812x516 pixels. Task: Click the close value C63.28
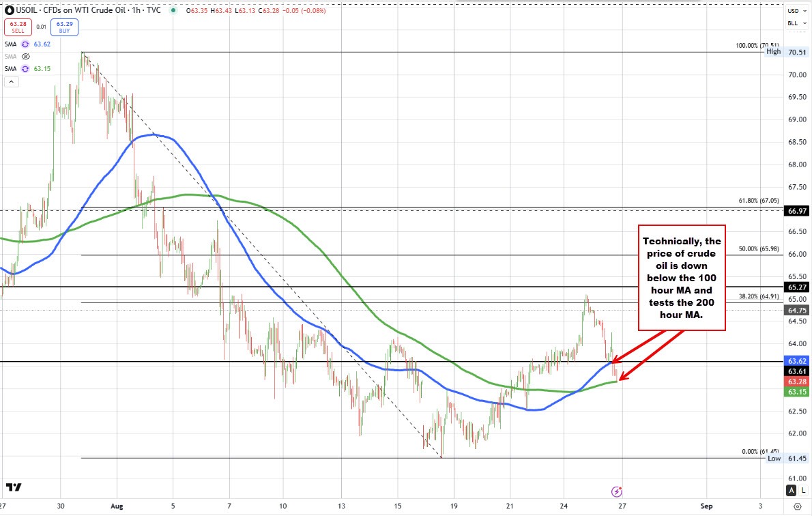pos(267,10)
